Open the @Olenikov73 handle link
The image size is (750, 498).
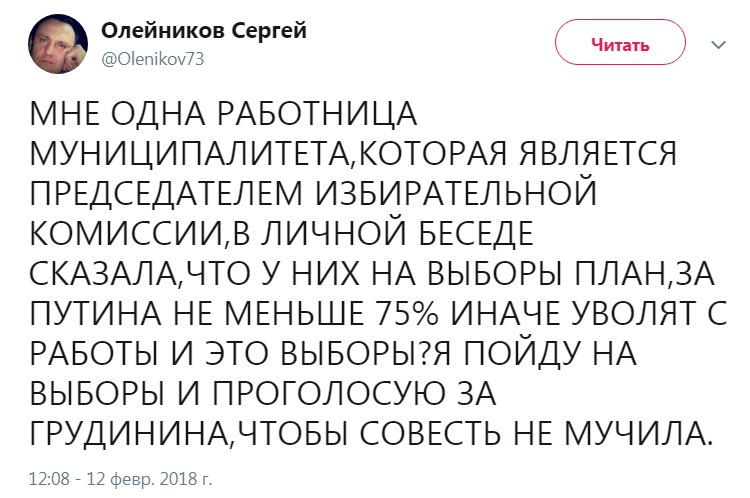pyautogui.click(x=153, y=59)
